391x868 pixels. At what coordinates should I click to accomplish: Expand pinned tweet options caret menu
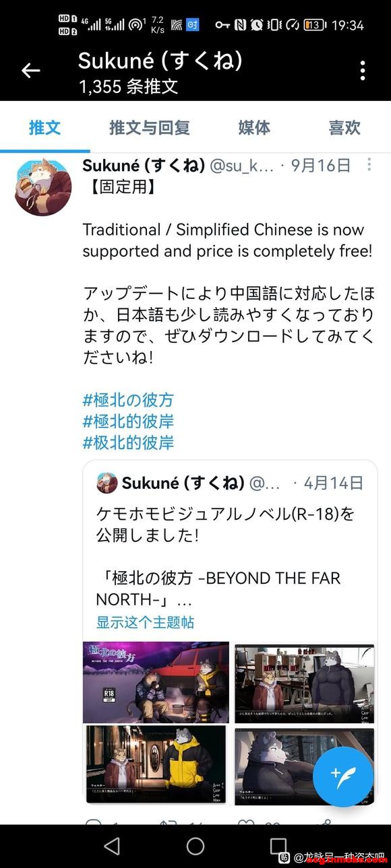[369, 165]
